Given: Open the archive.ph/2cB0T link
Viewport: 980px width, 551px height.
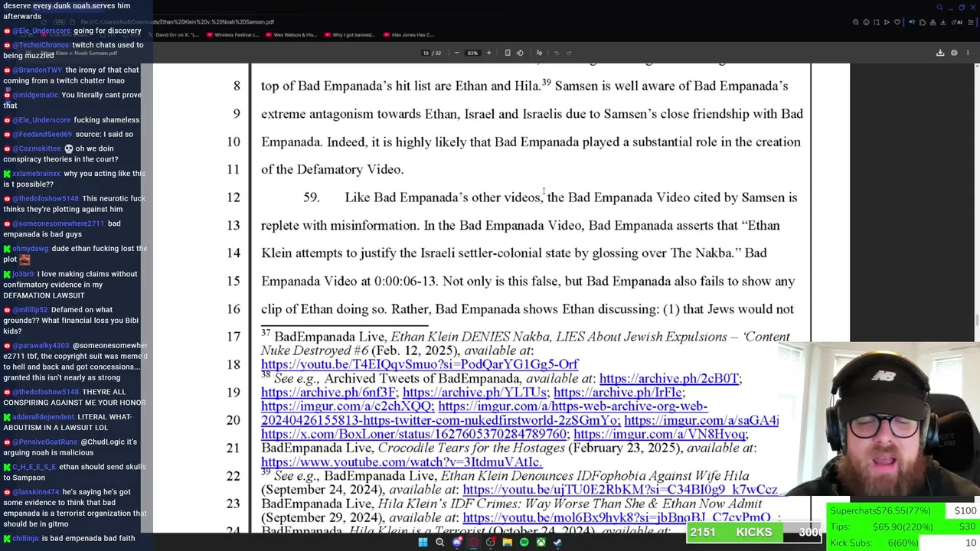Looking at the screenshot, I should [x=669, y=378].
